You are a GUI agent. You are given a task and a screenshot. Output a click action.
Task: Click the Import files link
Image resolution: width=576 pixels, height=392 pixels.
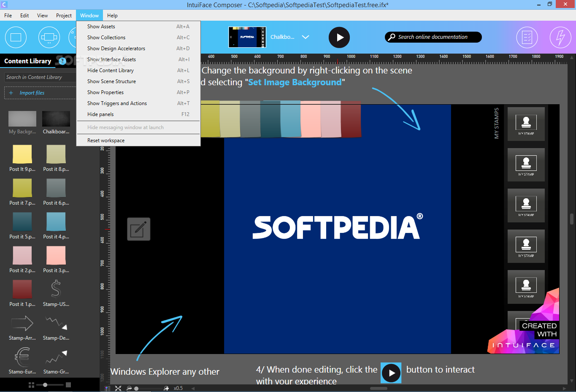click(x=32, y=93)
